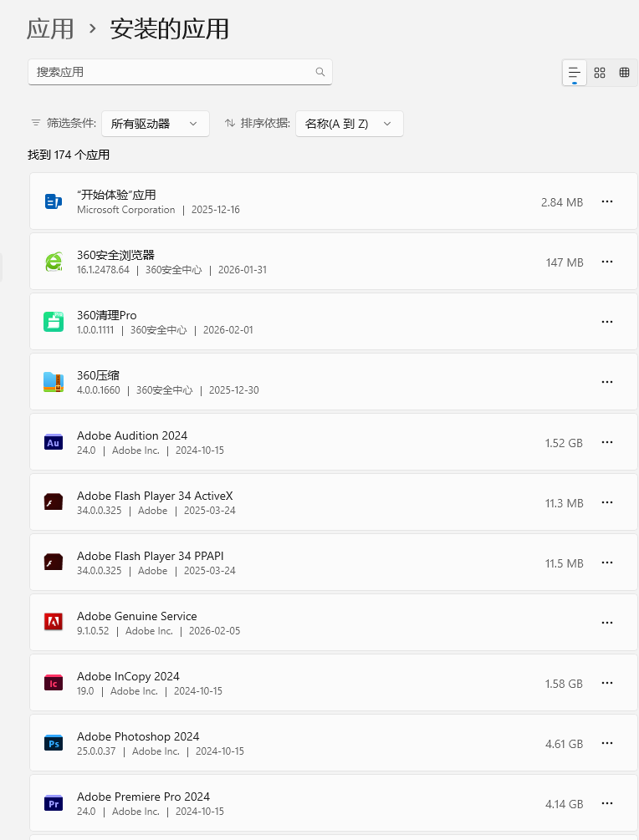
Task: Click the search magnifier icon
Action: click(x=320, y=72)
